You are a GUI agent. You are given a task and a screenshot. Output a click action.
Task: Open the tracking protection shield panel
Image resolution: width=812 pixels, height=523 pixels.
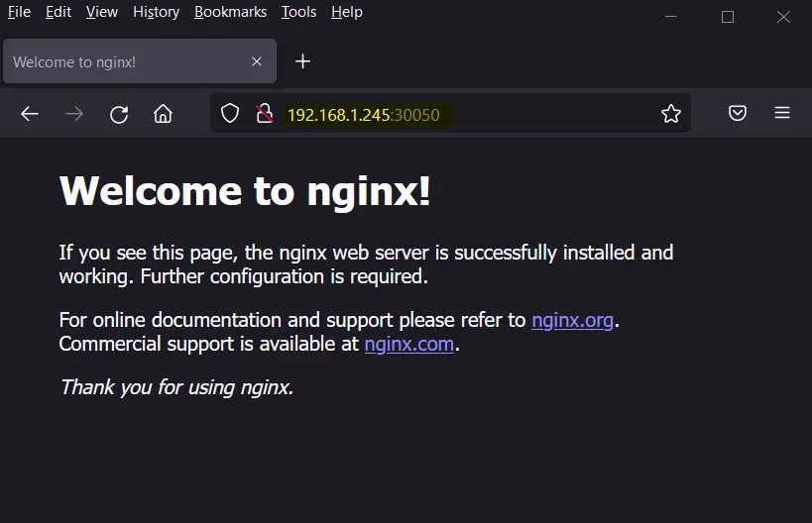point(230,114)
